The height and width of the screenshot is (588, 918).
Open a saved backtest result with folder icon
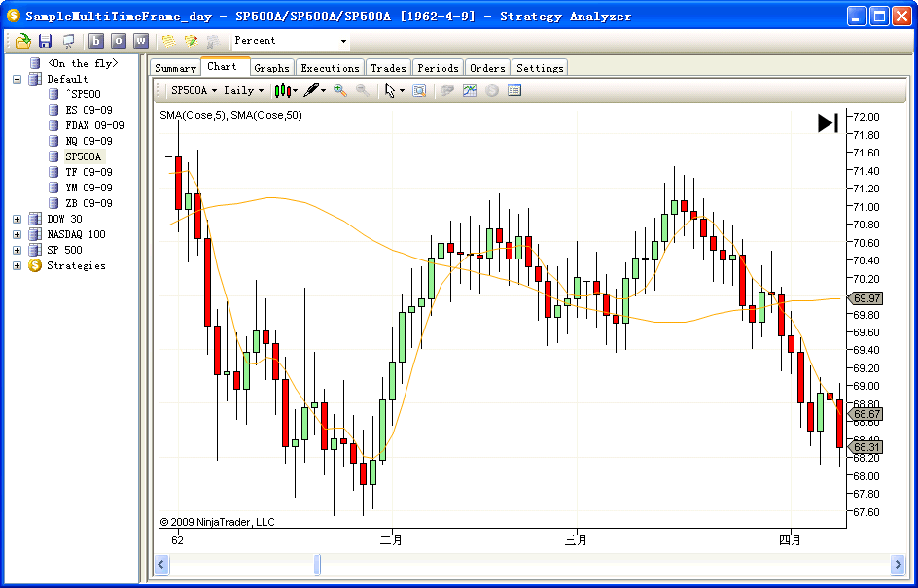[x=22, y=41]
